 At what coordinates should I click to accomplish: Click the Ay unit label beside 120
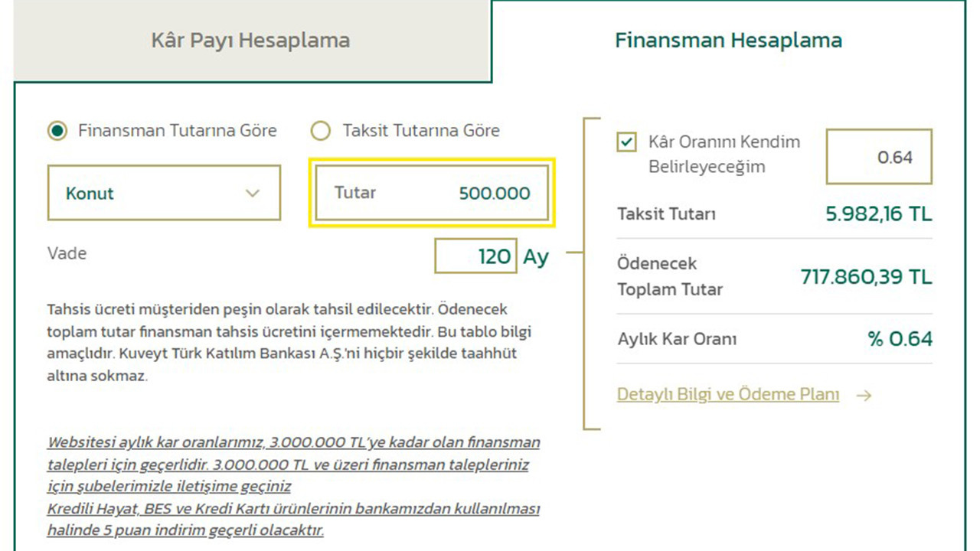point(536,256)
